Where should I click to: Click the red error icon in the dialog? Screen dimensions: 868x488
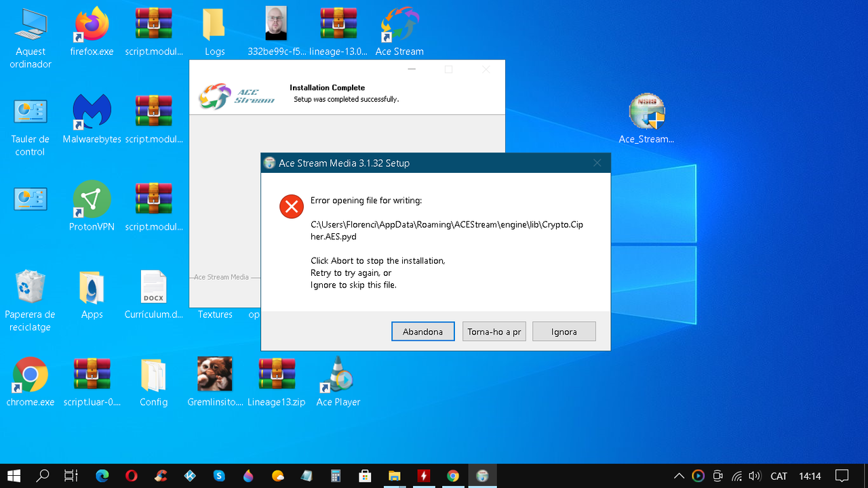[292, 206]
